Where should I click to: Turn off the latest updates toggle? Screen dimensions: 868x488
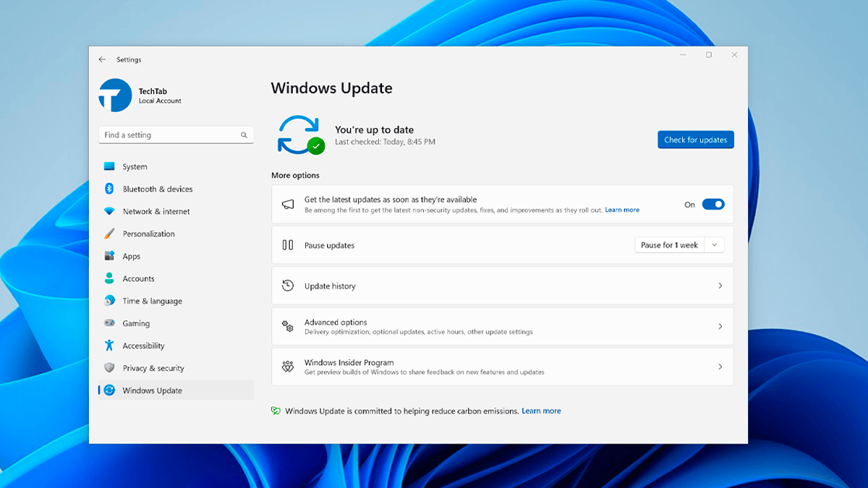point(713,205)
